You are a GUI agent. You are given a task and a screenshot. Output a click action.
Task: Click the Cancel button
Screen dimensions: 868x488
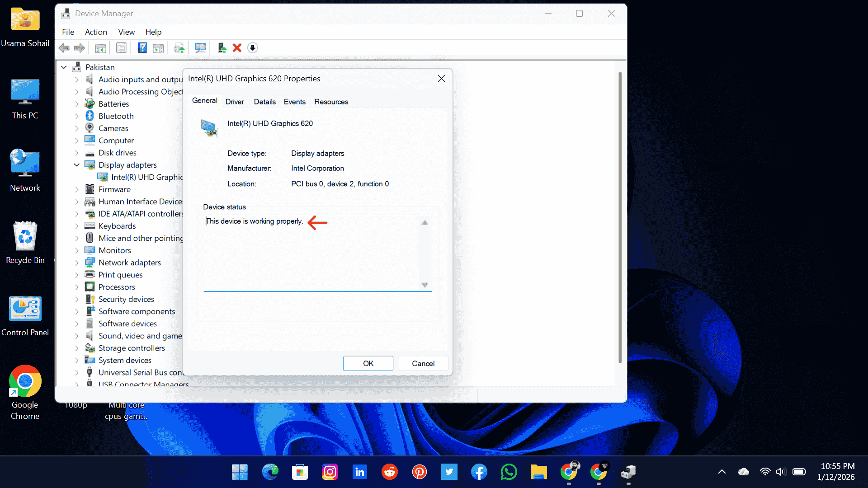(422, 363)
